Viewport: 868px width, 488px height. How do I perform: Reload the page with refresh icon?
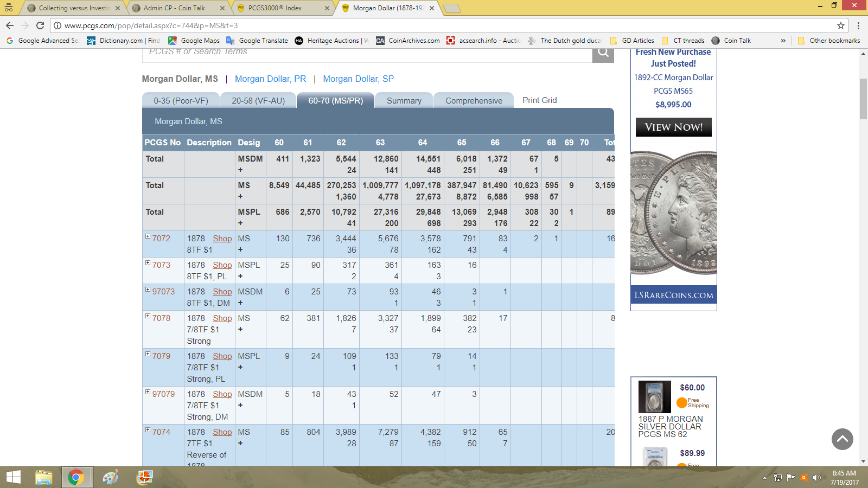[x=40, y=25]
